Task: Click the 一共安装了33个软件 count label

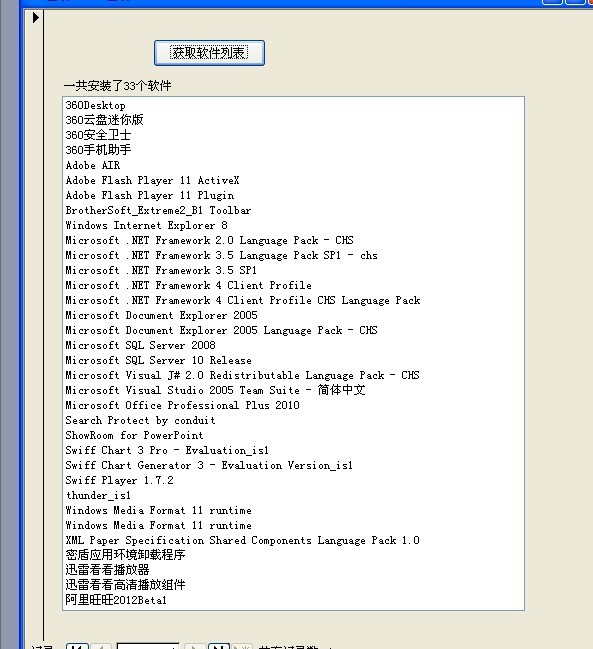Action: click(118, 86)
